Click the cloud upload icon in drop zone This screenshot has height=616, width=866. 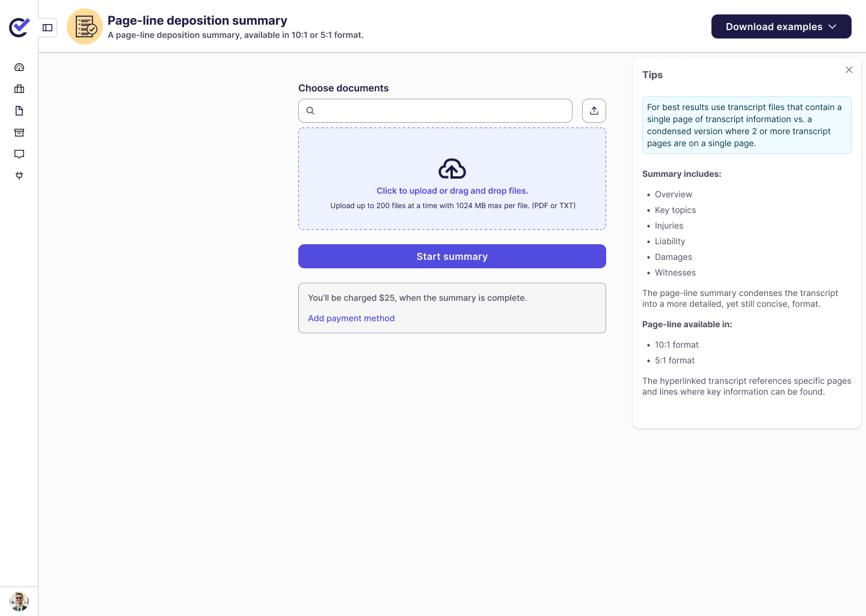452,168
